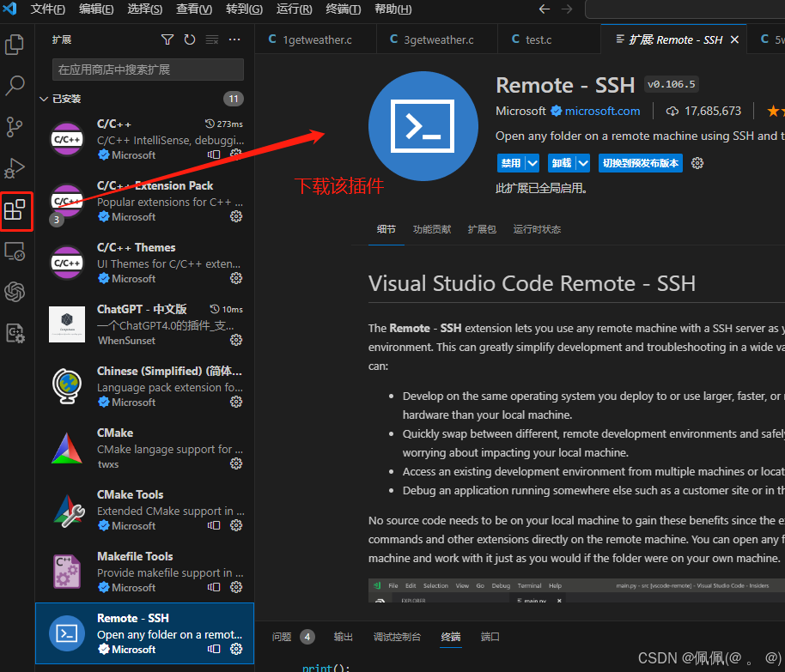Select the C/C++ extension in list
The width and height of the screenshot is (785, 672).
pyautogui.click(x=144, y=139)
